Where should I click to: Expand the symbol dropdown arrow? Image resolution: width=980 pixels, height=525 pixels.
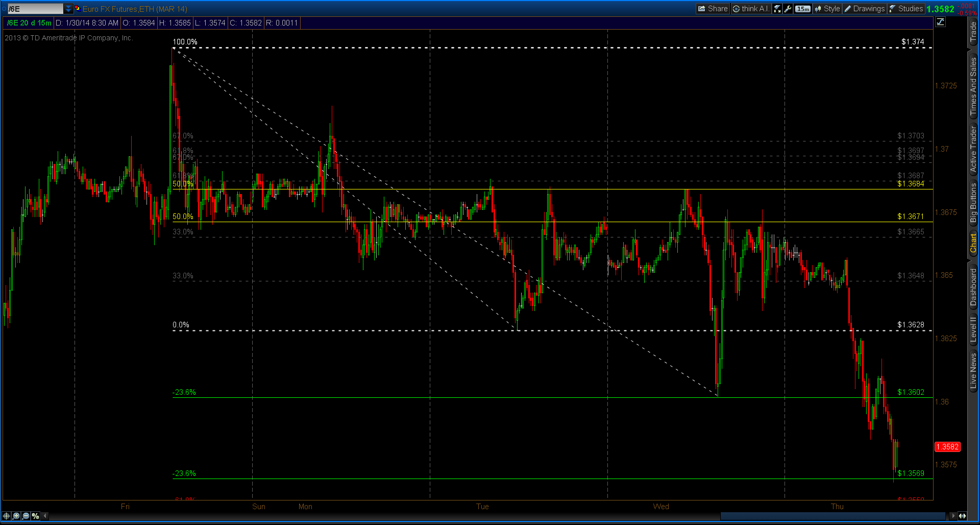(68, 9)
